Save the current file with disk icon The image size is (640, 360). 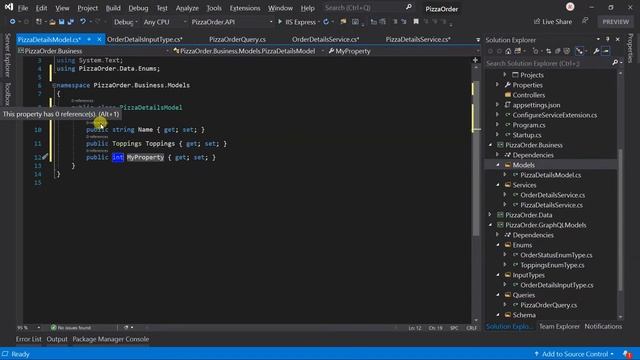[x=61, y=22]
